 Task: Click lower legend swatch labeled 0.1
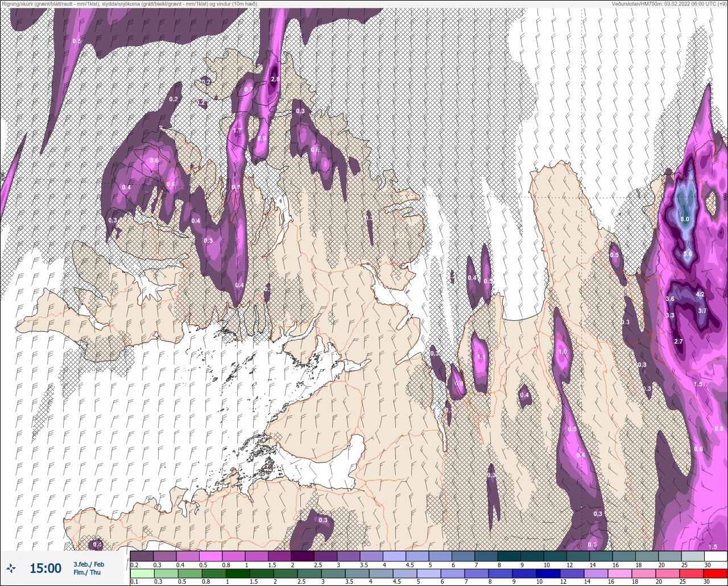point(142,573)
